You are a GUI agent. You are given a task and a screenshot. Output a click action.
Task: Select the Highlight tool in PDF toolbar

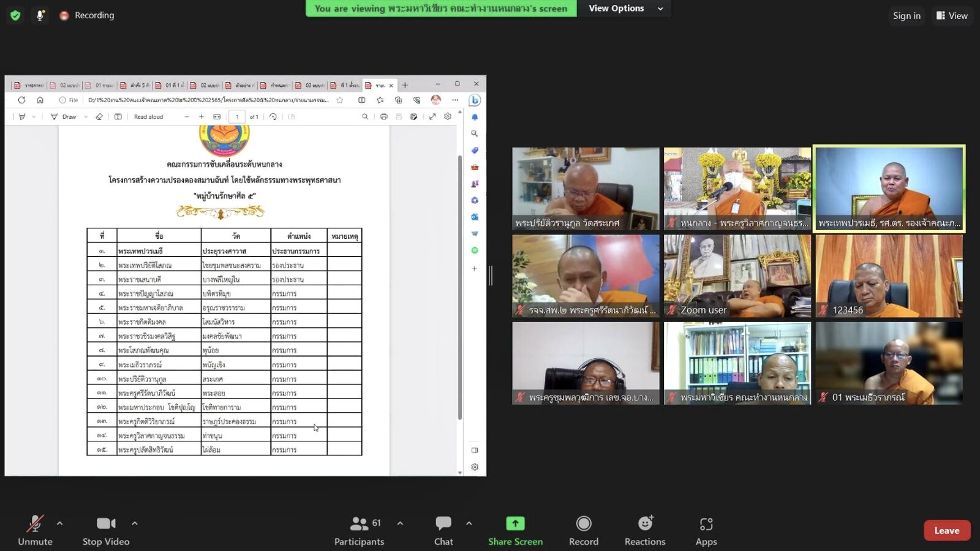pyautogui.click(x=22, y=116)
